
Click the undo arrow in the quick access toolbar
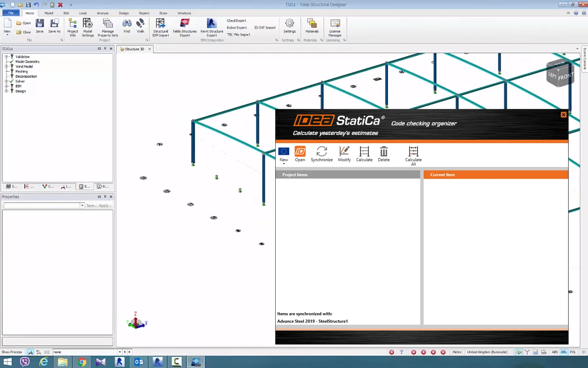coord(36,5)
